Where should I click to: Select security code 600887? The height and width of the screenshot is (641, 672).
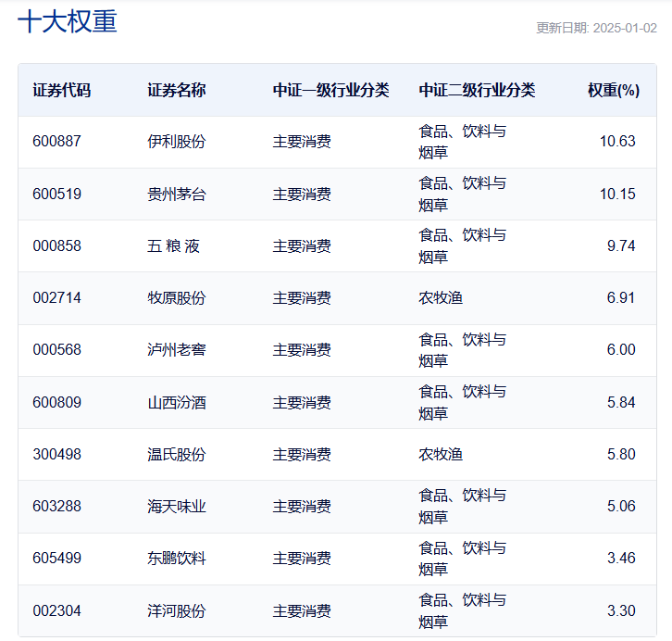(57, 141)
